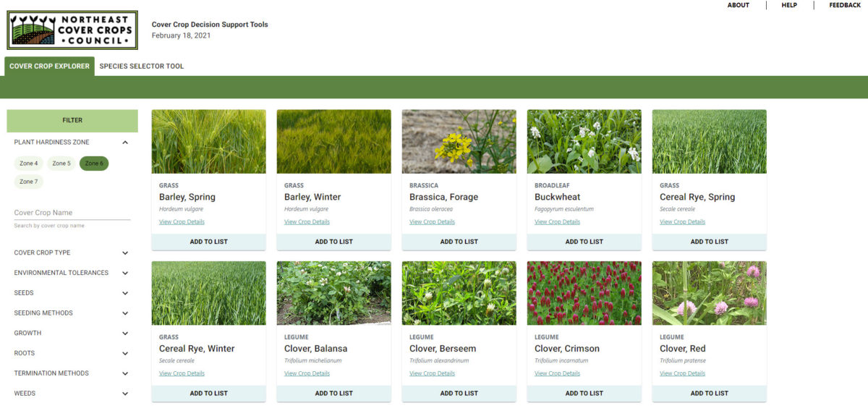868x411 pixels.
Task: Click the Buckwheat photo thumbnail
Action: pos(584,142)
